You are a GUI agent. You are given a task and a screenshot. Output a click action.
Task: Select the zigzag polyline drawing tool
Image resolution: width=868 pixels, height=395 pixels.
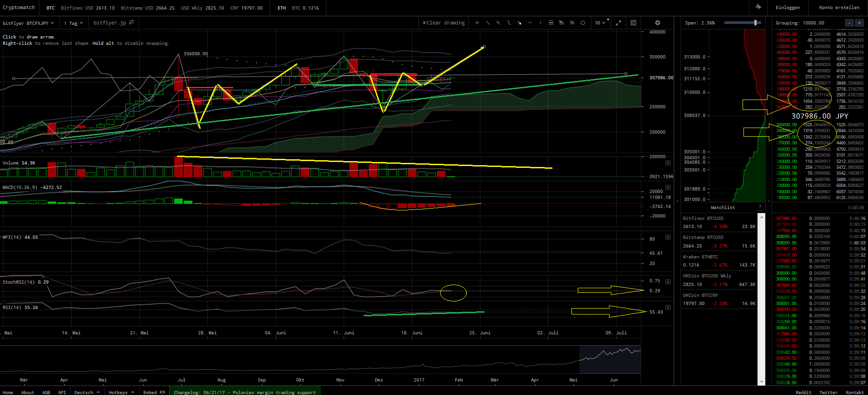pos(508,23)
